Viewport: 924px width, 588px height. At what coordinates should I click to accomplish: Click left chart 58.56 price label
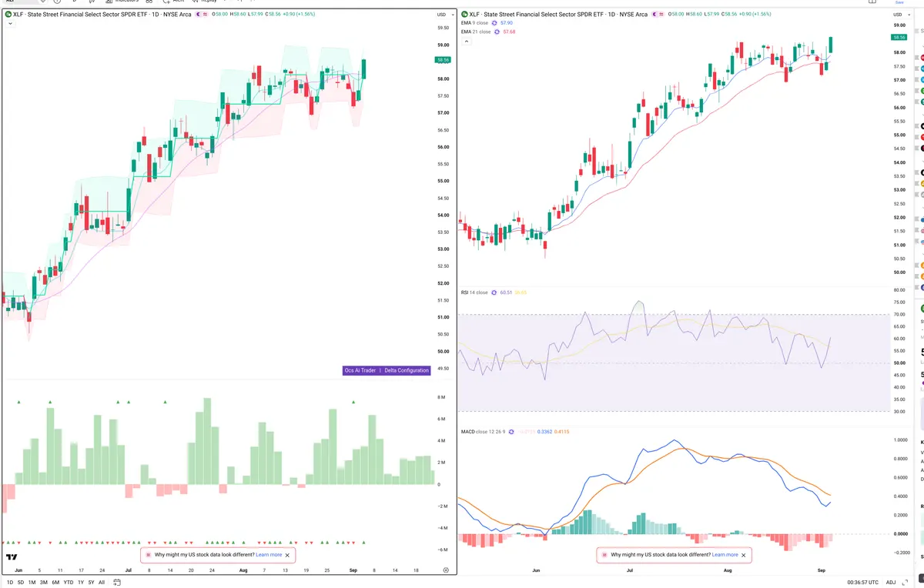click(x=443, y=59)
